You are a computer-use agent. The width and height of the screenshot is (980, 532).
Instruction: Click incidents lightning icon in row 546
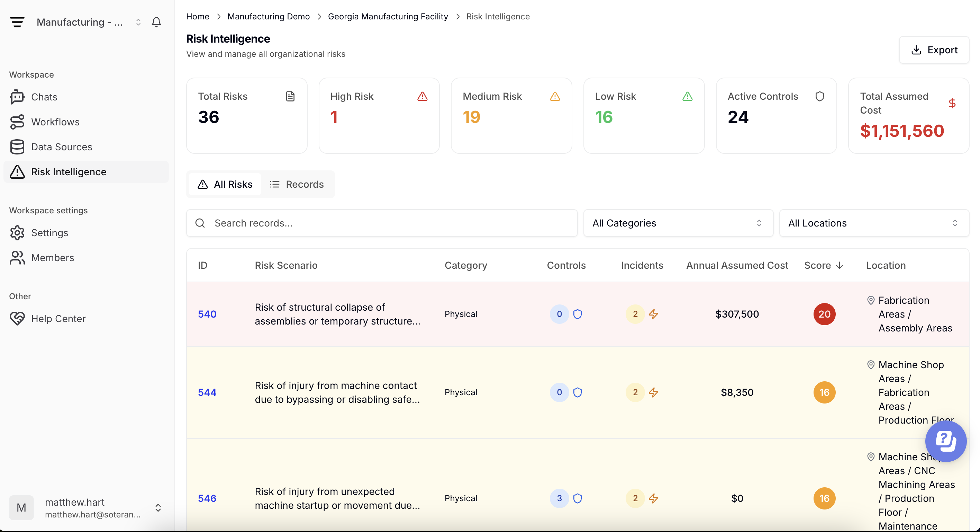[x=653, y=498]
